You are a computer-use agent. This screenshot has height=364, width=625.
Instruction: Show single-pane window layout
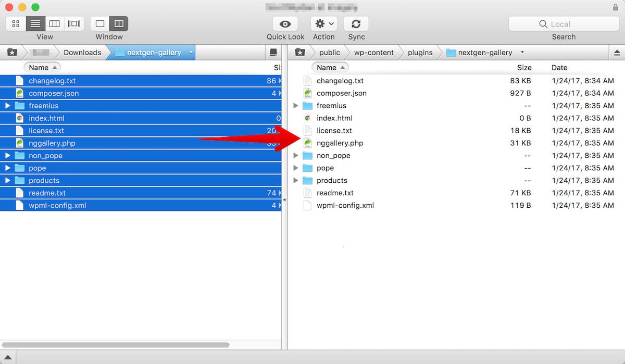click(x=100, y=23)
